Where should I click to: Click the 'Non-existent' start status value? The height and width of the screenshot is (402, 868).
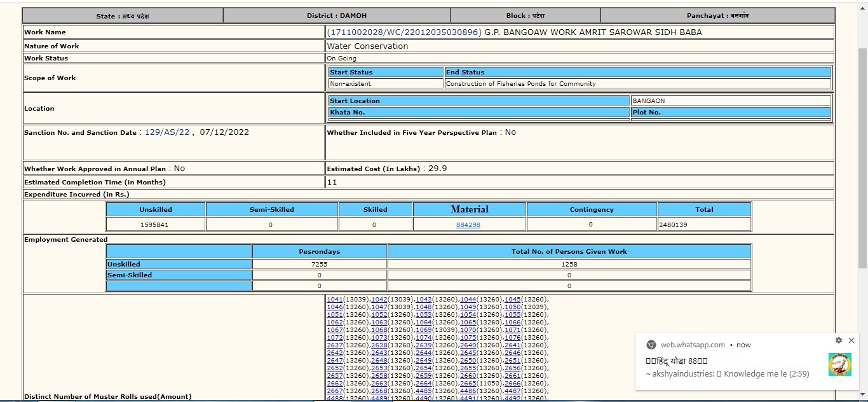tap(351, 83)
